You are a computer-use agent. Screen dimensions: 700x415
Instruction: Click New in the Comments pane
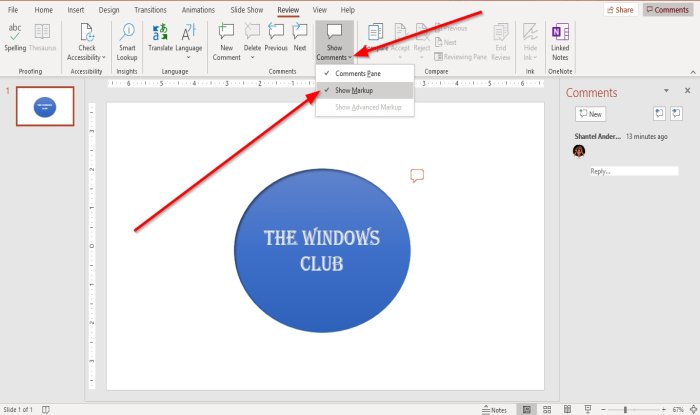click(x=590, y=114)
